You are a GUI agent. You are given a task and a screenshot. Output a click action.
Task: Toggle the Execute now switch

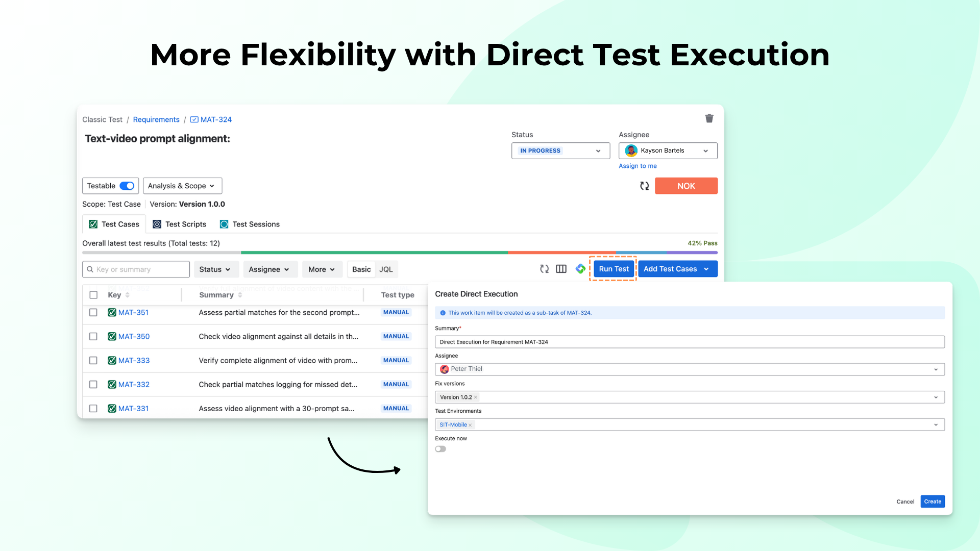pyautogui.click(x=440, y=449)
